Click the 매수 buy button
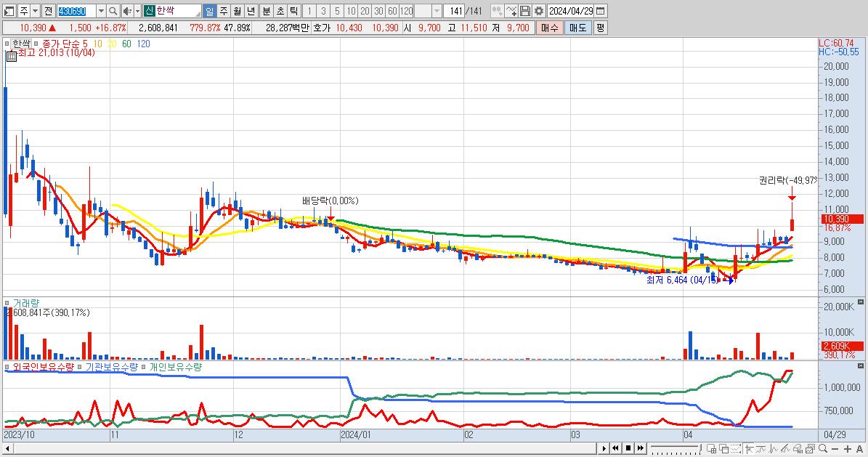This screenshot has width=868, height=457. click(549, 28)
